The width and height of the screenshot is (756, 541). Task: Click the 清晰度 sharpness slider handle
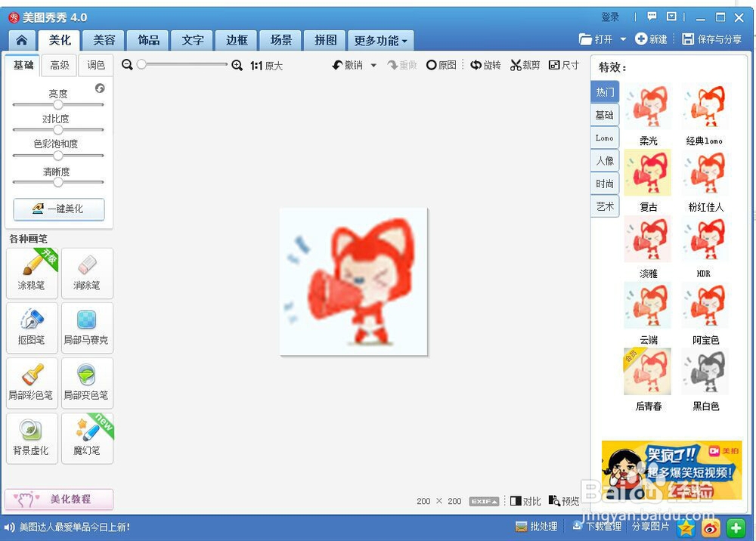click(x=58, y=182)
